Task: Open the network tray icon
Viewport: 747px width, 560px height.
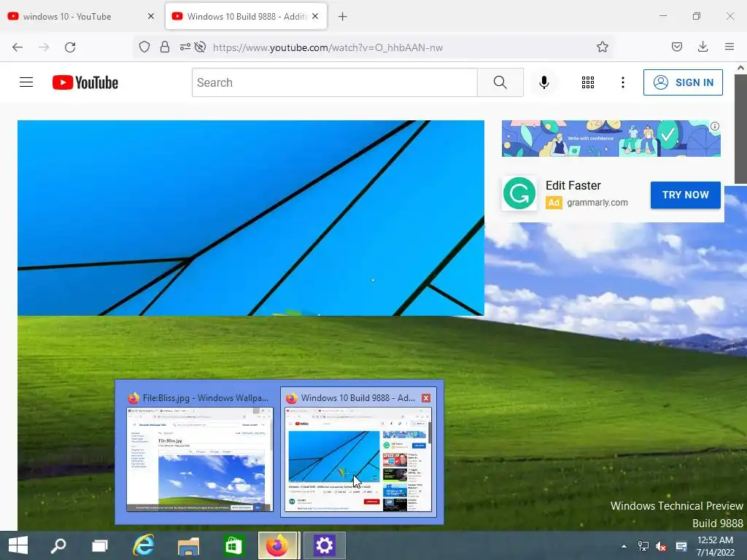Action: pos(643,545)
